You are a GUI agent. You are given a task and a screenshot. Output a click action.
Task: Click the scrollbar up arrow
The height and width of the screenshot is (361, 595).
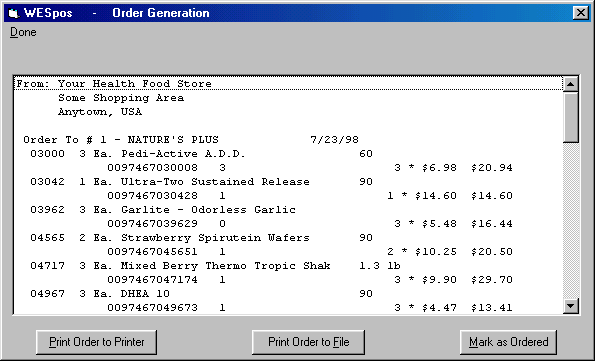tap(571, 84)
